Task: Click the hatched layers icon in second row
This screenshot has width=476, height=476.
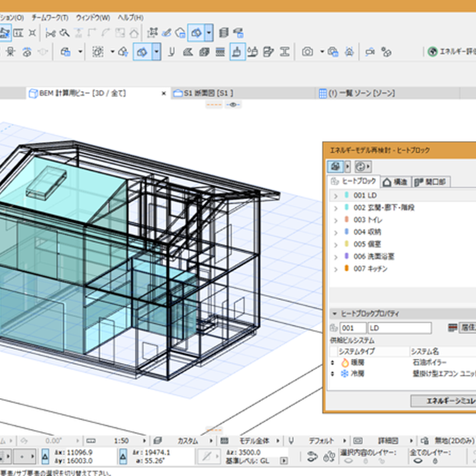Action: click(220, 52)
